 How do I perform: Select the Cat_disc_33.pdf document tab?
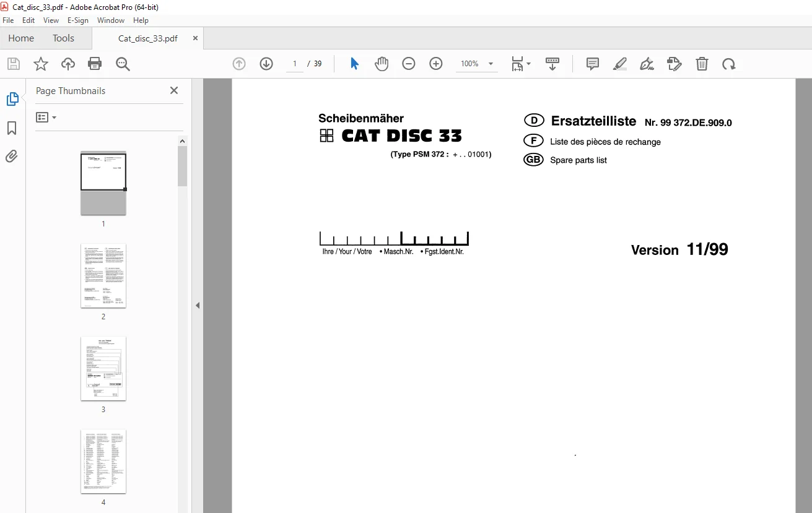point(148,38)
